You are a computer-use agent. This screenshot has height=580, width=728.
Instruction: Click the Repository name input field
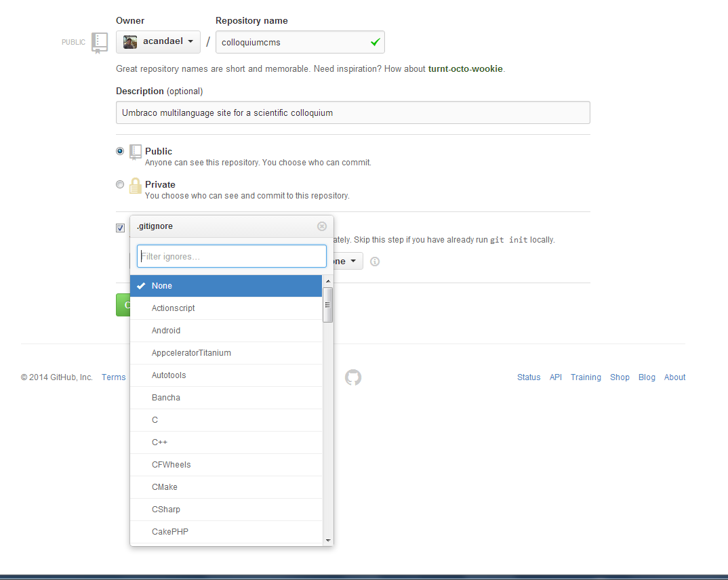coord(300,42)
